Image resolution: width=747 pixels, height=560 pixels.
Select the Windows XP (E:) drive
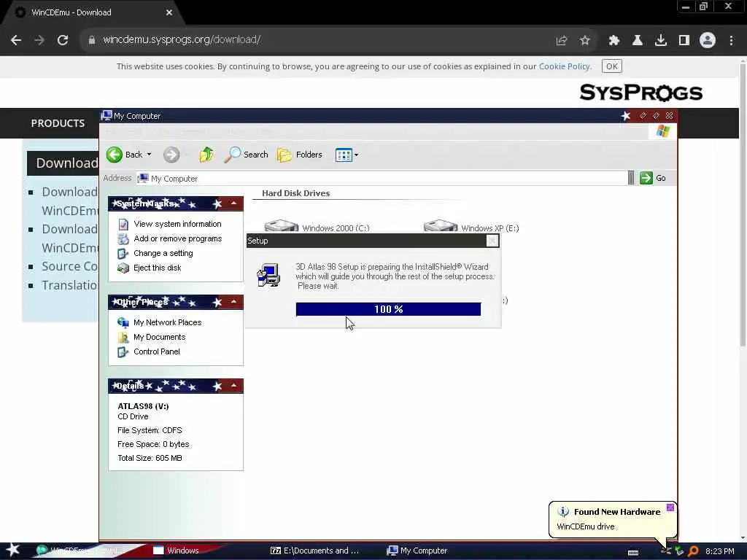tap(471, 227)
